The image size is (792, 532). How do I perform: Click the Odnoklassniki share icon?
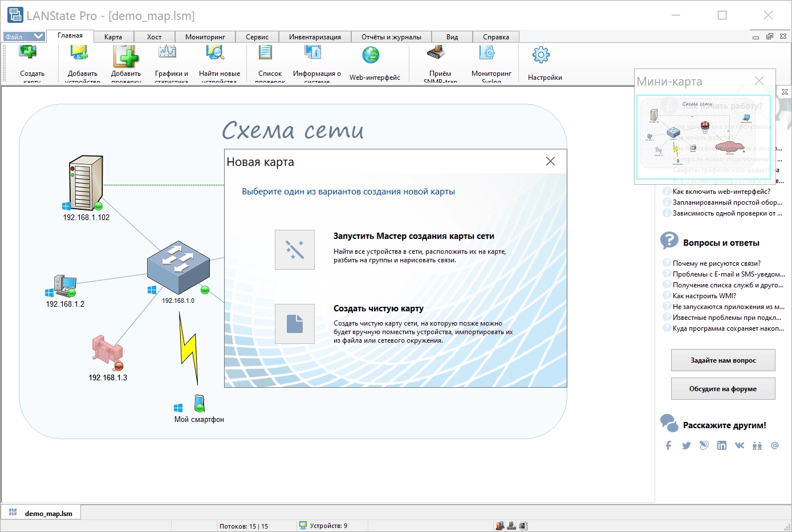pos(757,445)
